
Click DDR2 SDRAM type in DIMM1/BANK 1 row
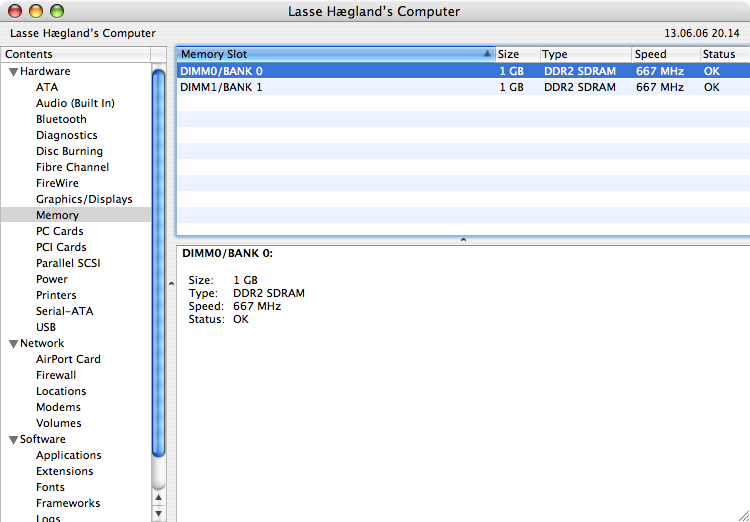coord(580,88)
